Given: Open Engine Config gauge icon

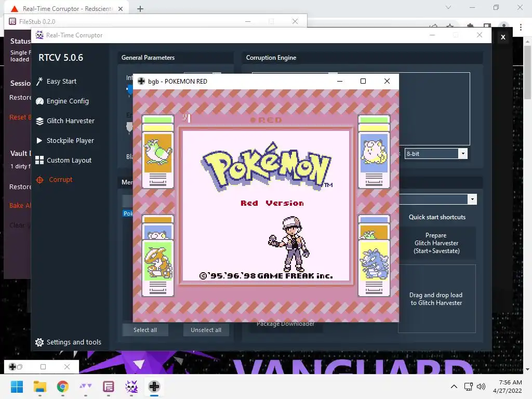Looking at the screenshot, I should [x=39, y=101].
